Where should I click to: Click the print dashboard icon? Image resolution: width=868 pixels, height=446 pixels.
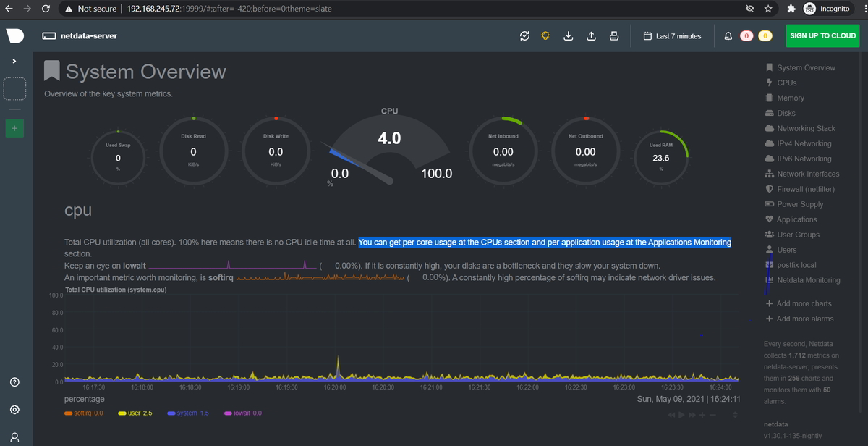[613, 35]
